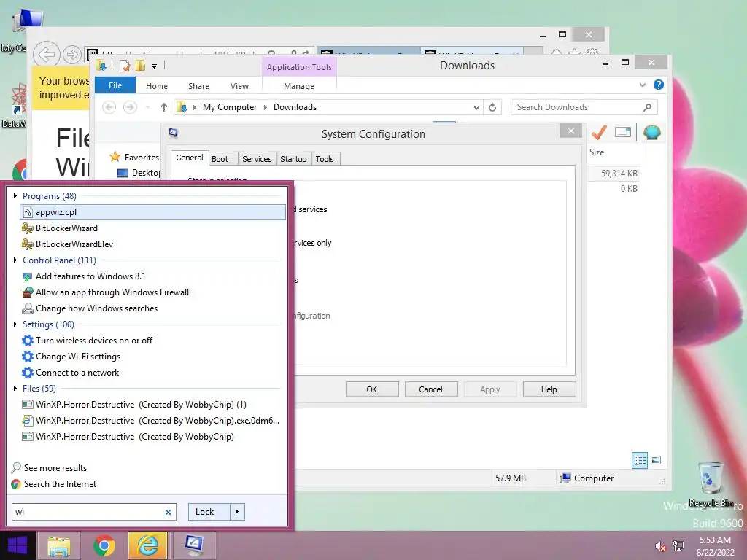Click the Lock button
Image resolution: width=747 pixels, height=560 pixels.
209,512
